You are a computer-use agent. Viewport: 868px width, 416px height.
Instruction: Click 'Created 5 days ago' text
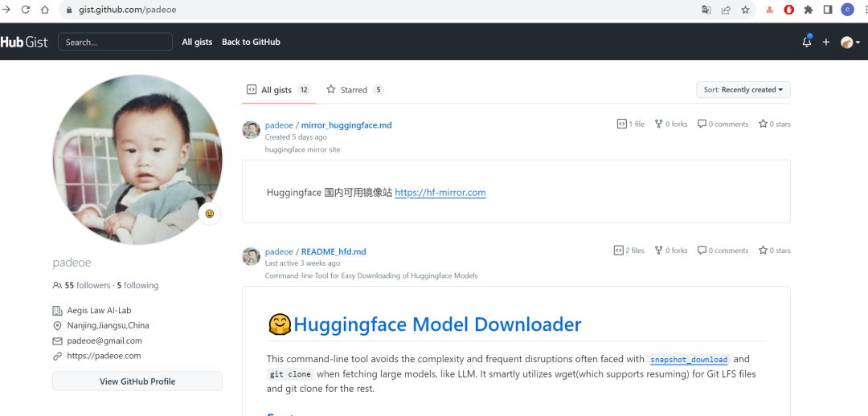(296, 137)
